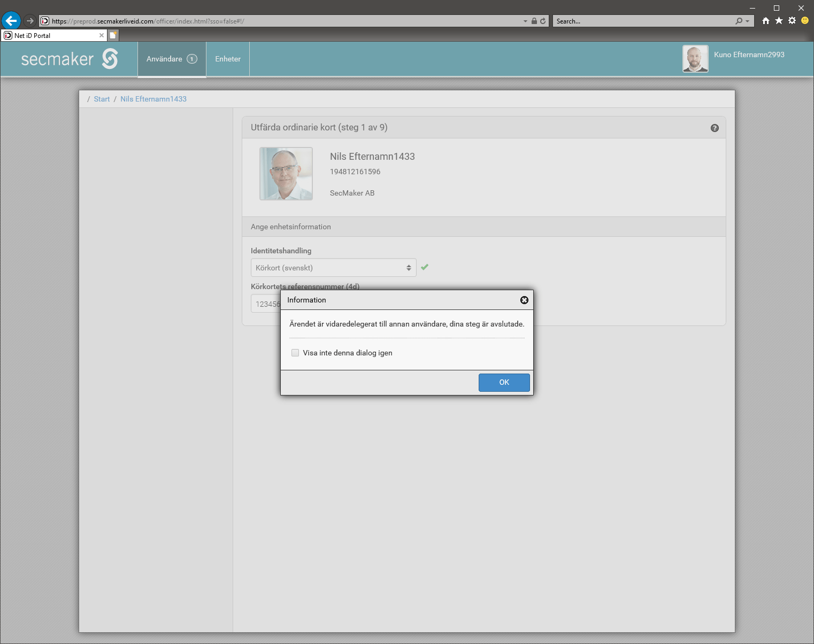Image resolution: width=814 pixels, height=644 pixels.
Task: Click the browser forward arrow button
Action: pos(30,21)
